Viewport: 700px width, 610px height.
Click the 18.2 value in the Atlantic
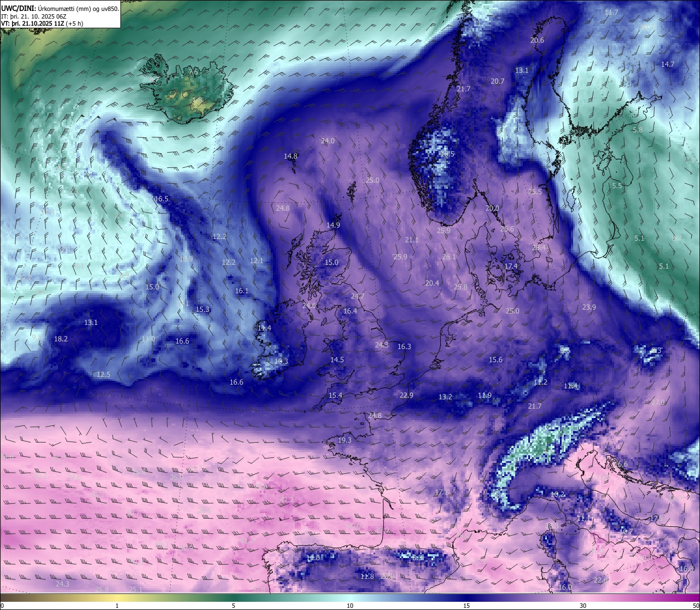61,339
